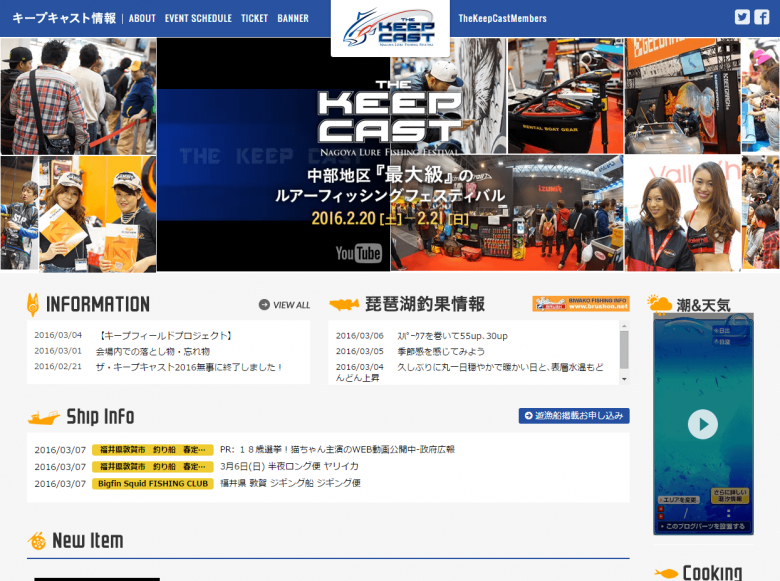
Task: Click yellow tag beside the PR: 18歳選挙 entry
Action: point(153,450)
